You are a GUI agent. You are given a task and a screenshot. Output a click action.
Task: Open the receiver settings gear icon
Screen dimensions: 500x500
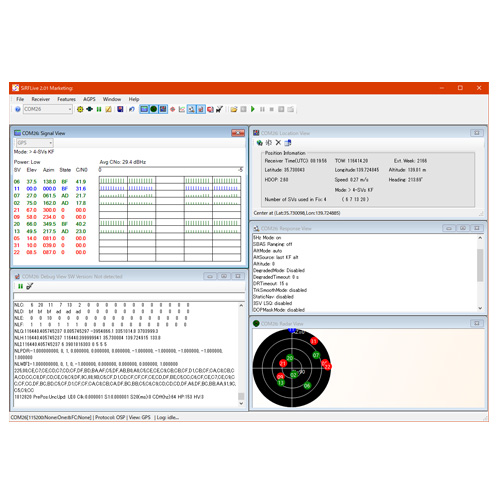click(80, 109)
